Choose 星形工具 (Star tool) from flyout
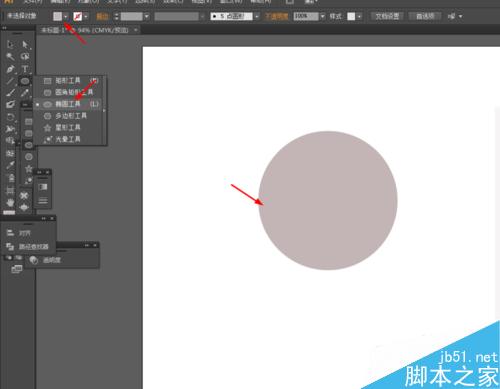500x389 pixels. click(x=68, y=127)
